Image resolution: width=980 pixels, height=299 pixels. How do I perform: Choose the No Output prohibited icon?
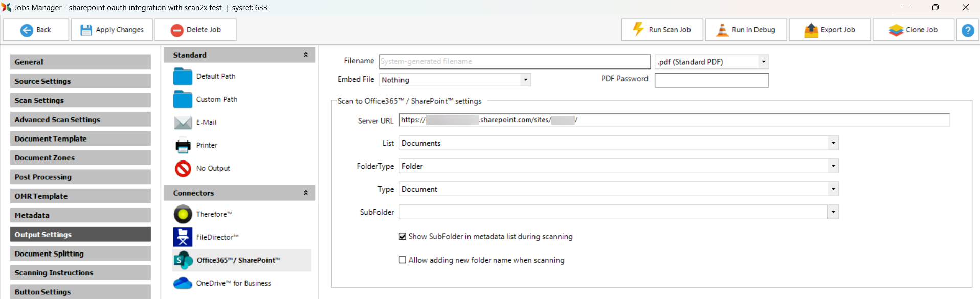183,169
